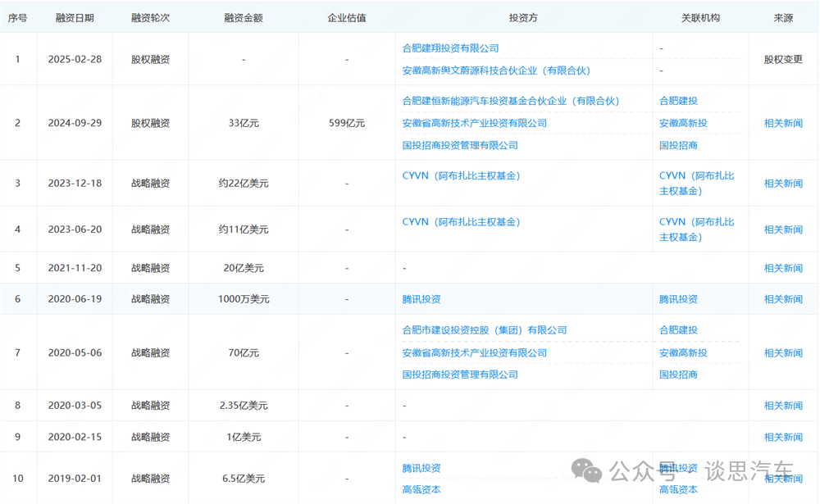The image size is (820, 504).
Task: View 相关新闻 for 2020-02-15 financing
Action: 783,437
